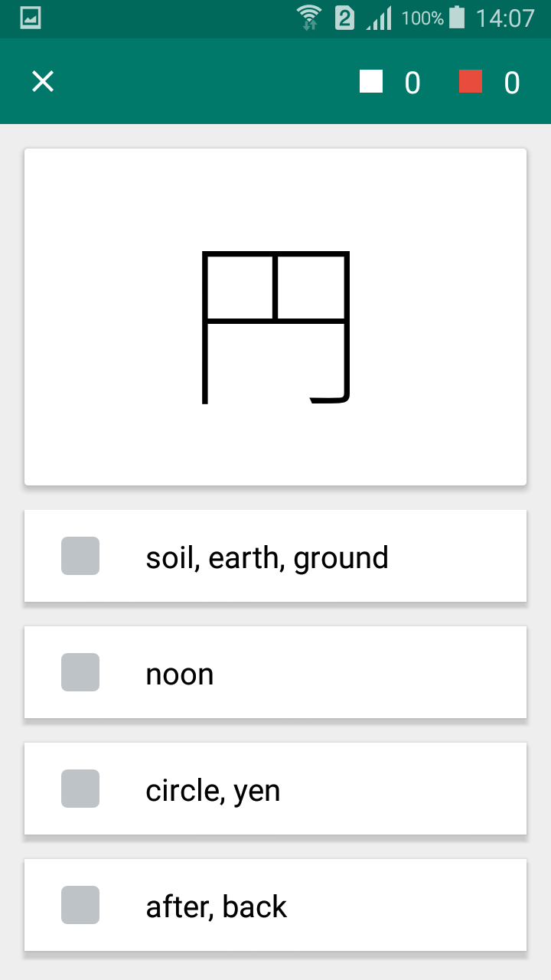Tick the checkbox beside 'circle, yen'
The height and width of the screenshot is (980, 551).
(80, 789)
